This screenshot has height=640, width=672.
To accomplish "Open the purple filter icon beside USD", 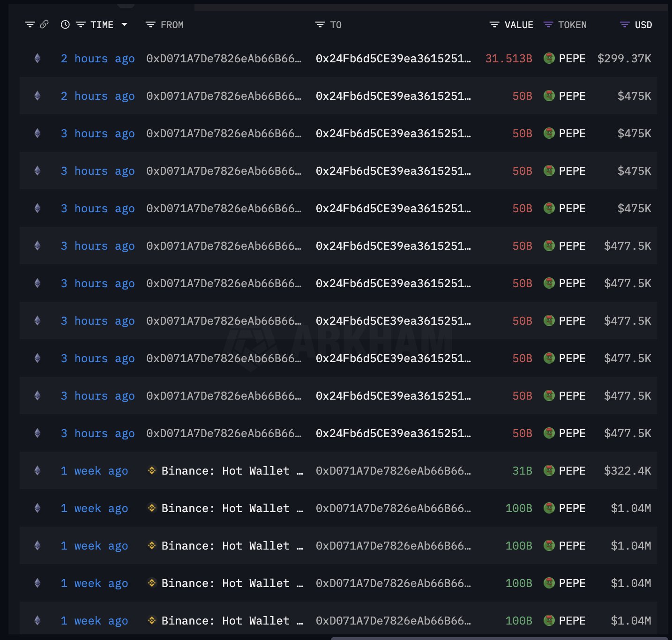I will pos(625,25).
